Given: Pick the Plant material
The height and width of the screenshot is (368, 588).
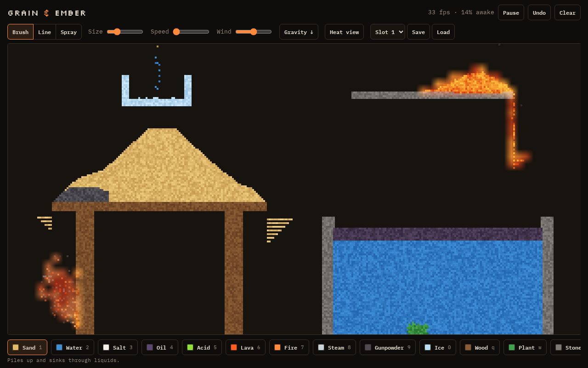Looking at the screenshot, I should pyautogui.click(x=525, y=347).
